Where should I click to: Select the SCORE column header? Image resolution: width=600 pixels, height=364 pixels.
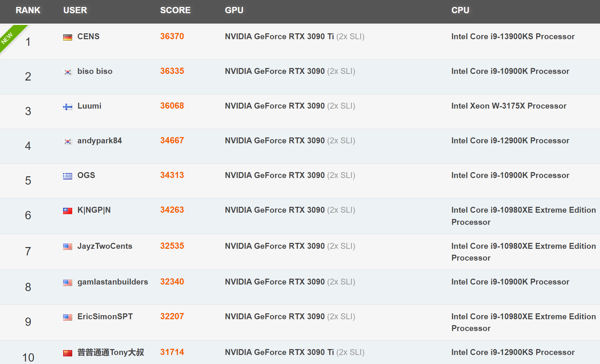[x=175, y=10]
